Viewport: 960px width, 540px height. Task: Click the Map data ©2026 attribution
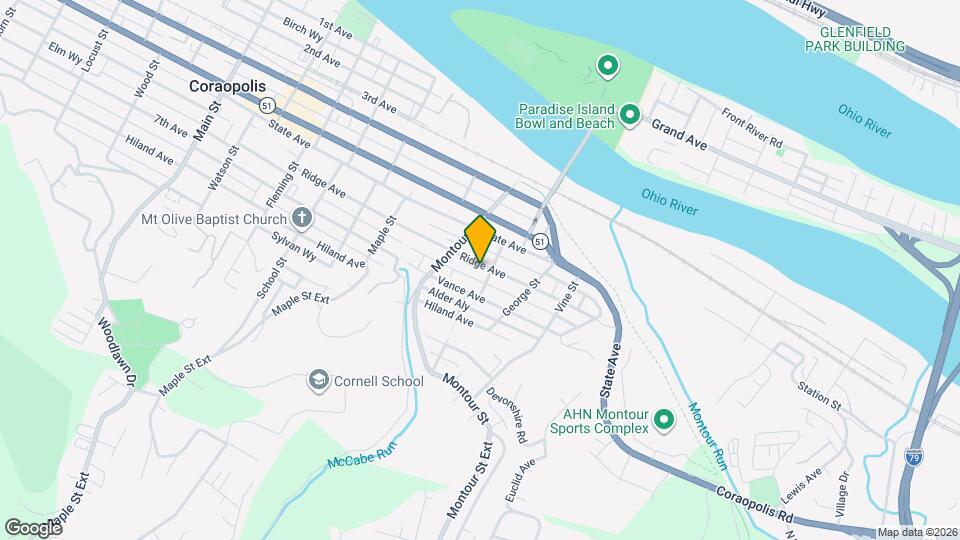tap(918, 533)
